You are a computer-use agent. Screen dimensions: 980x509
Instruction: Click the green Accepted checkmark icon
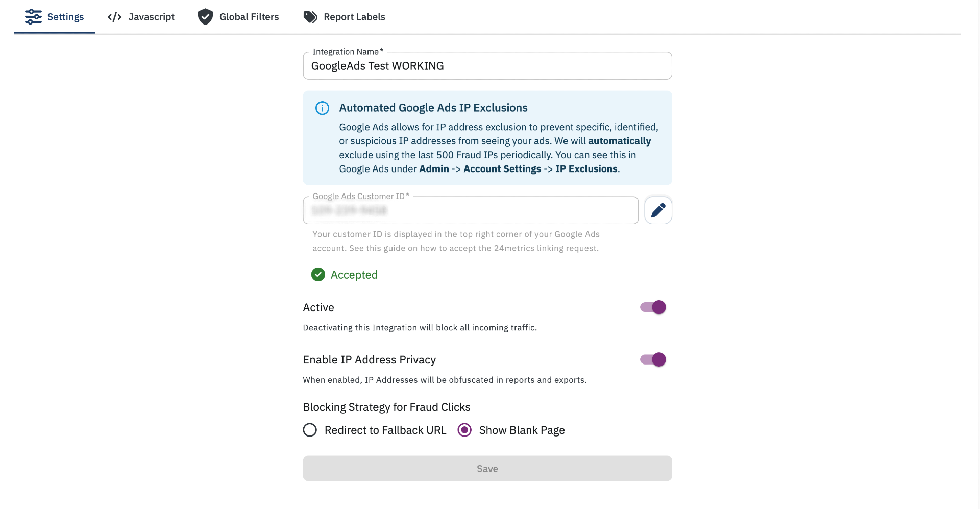[x=317, y=275]
